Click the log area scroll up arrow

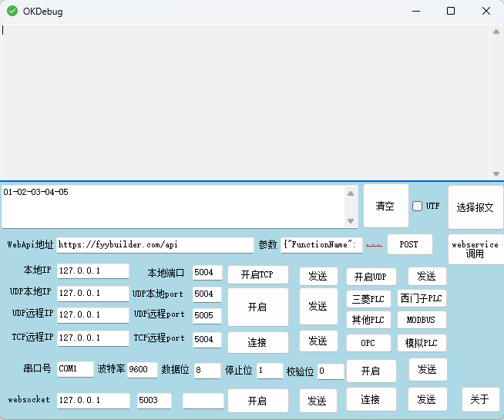coord(496,32)
